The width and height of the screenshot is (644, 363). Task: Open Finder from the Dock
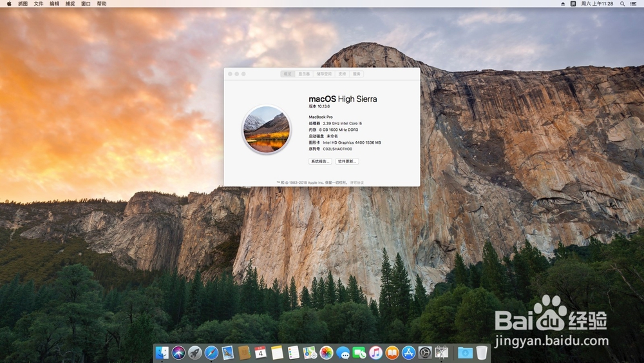(162, 352)
